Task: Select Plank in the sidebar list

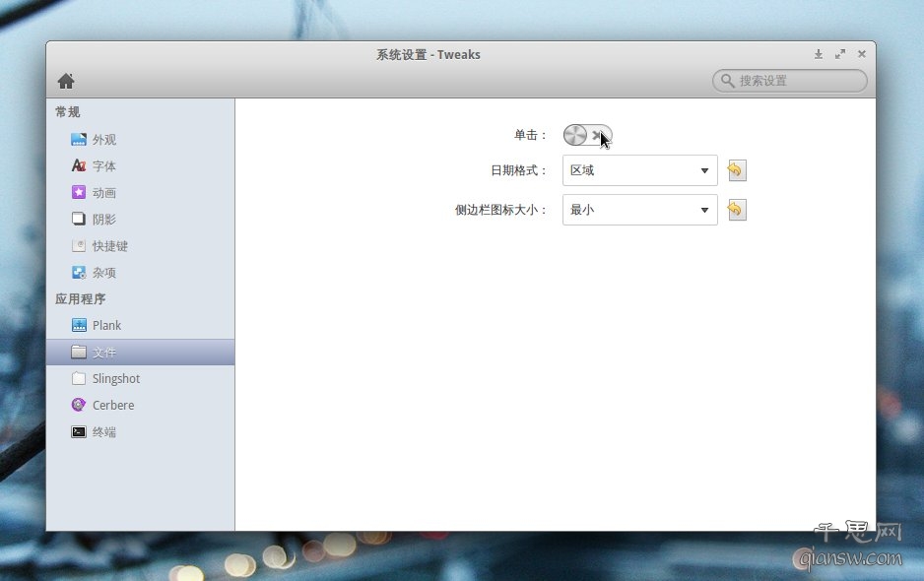Action: (140, 325)
